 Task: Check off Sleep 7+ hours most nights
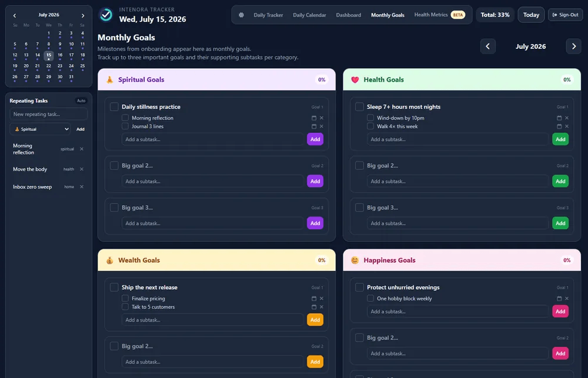coord(359,107)
